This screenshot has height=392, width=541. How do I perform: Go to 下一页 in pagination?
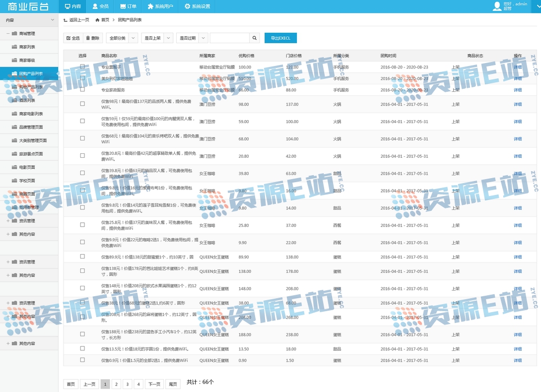[154, 384]
